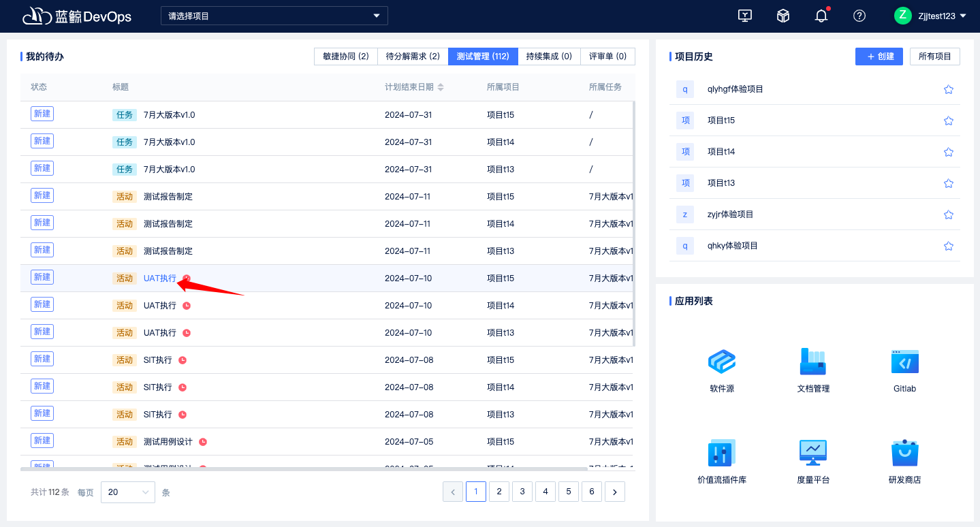Screen dimensions: 980x527
Task: Open the 软件源 application
Action: point(722,370)
